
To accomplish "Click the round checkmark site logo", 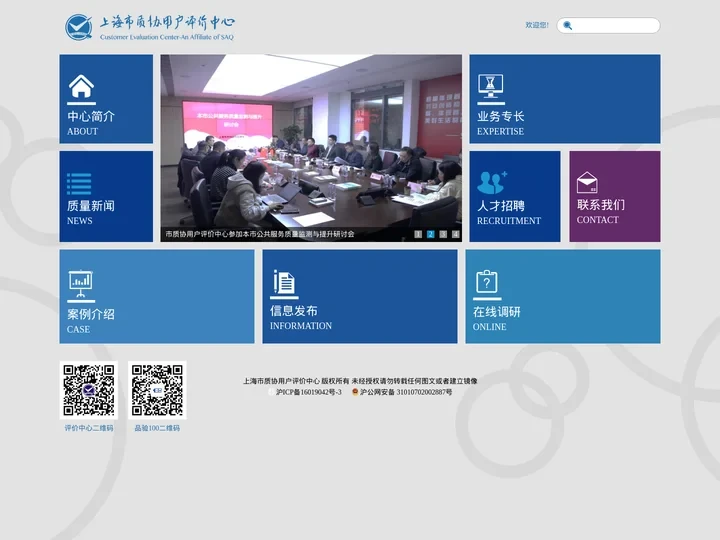I will (x=79, y=27).
